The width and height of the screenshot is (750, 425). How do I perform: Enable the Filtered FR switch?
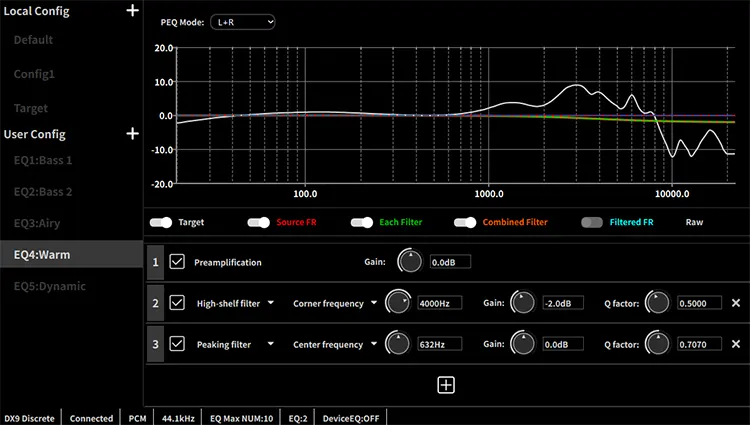coord(592,222)
